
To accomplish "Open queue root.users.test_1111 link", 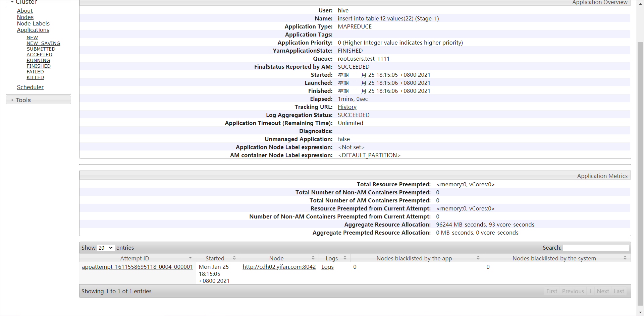I will (x=364, y=59).
